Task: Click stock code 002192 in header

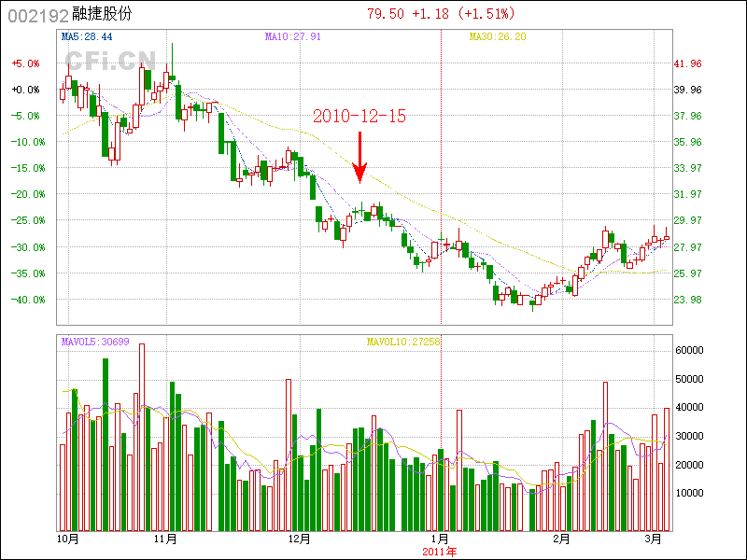Action: pos(33,15)
